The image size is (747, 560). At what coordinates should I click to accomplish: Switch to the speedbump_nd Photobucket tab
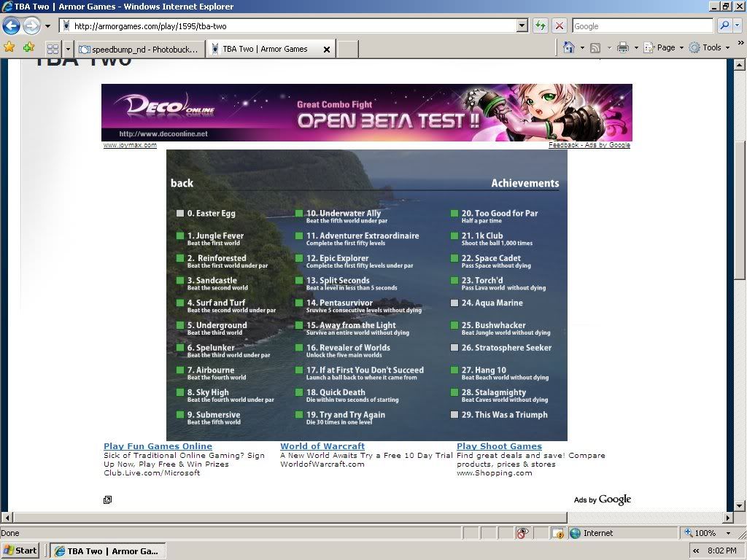click(139, 49)
